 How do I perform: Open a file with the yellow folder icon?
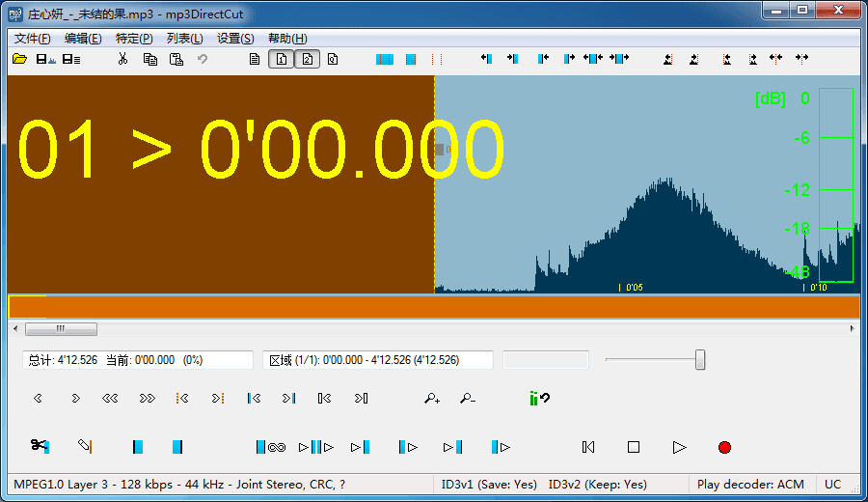point(19,59)
